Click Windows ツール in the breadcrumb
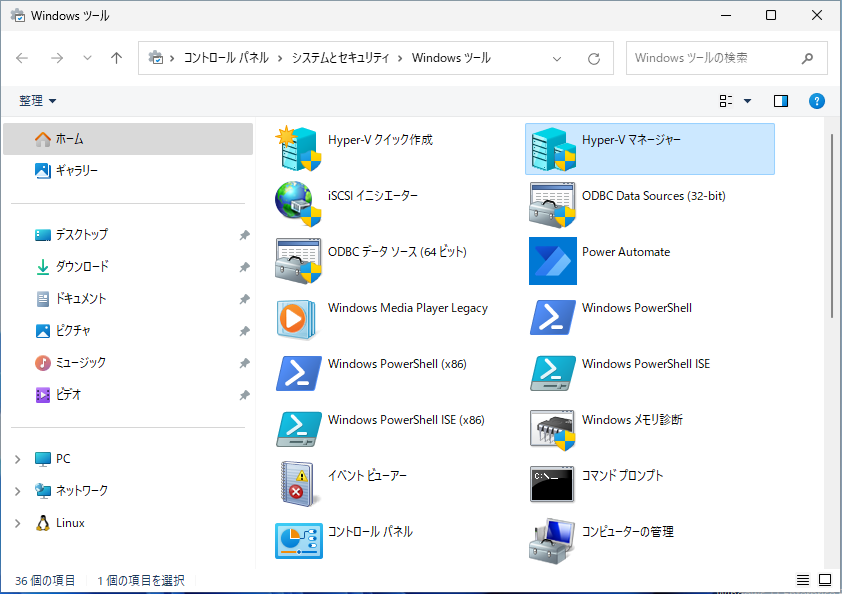 tap(451, 58)
